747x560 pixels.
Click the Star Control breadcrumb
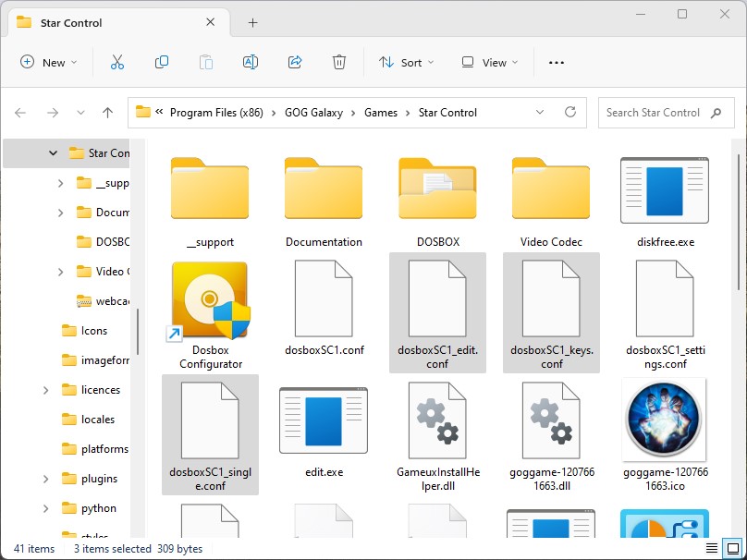(447, 113)
